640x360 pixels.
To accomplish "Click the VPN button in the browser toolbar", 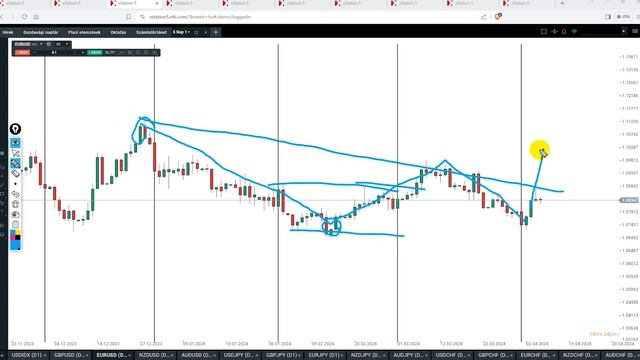I will 623,17.
